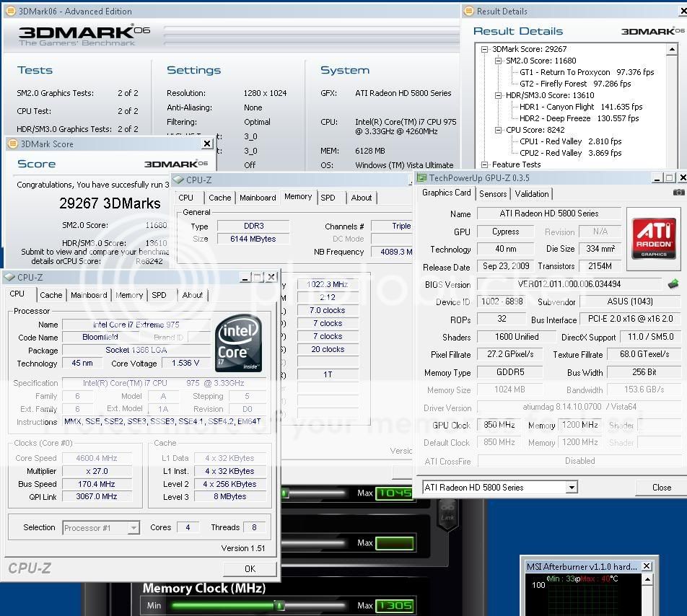Click the Memory Clock slider handle
Viewport: 687px width, 616px height.
tap(279, 605)
